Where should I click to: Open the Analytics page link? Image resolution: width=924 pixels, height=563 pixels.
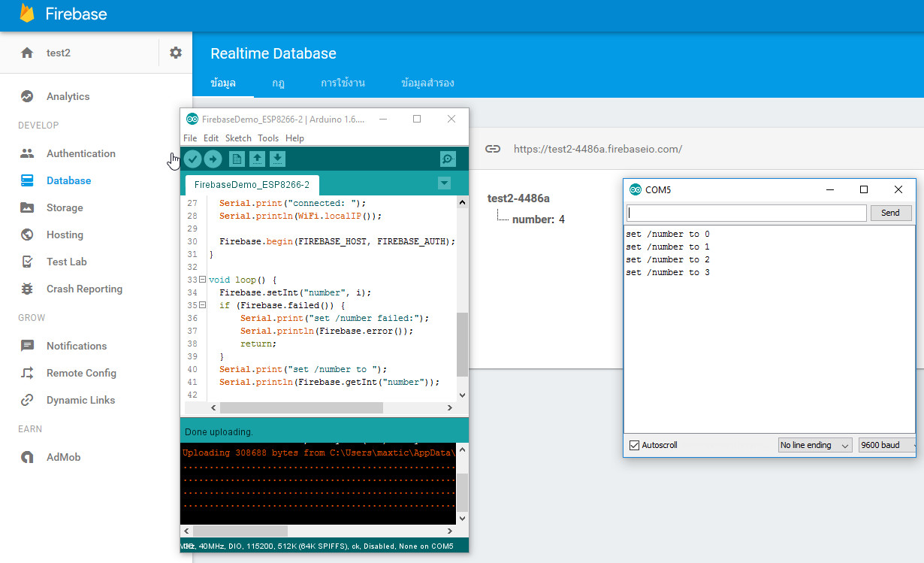68,96
